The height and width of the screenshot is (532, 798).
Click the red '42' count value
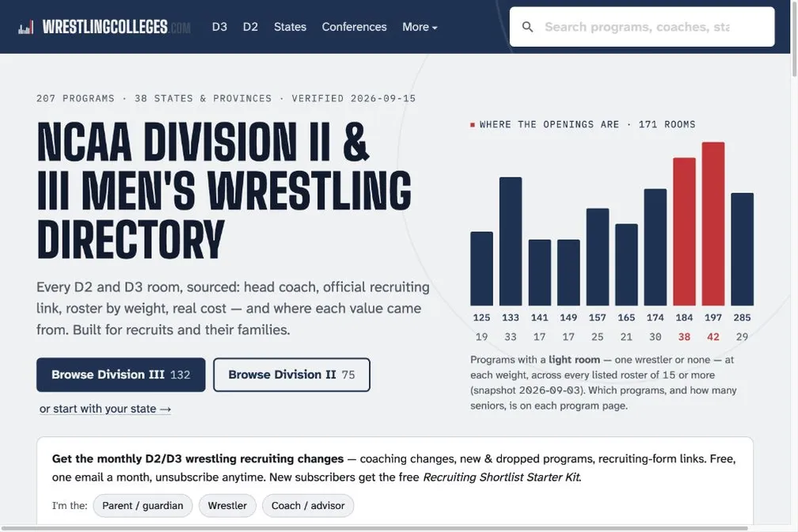pos(713,337)
